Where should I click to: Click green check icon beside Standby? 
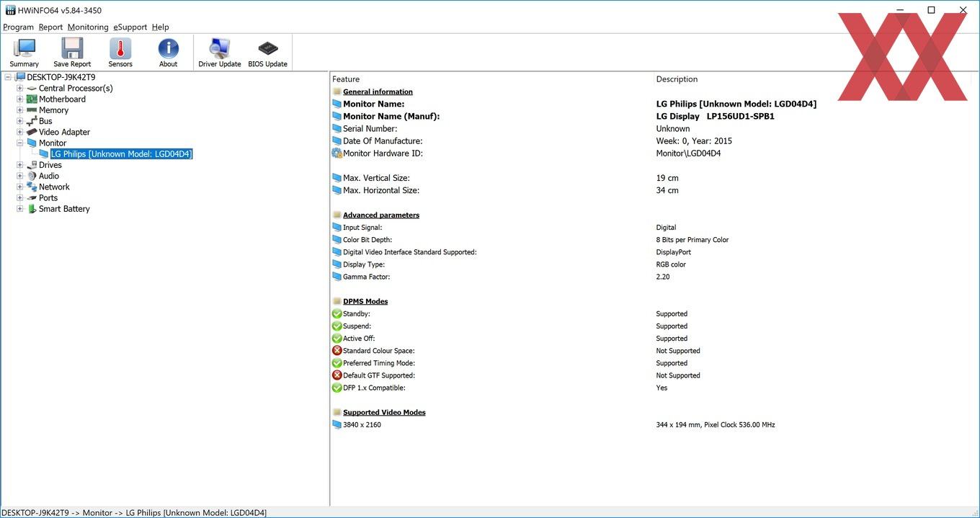[337, 314]
